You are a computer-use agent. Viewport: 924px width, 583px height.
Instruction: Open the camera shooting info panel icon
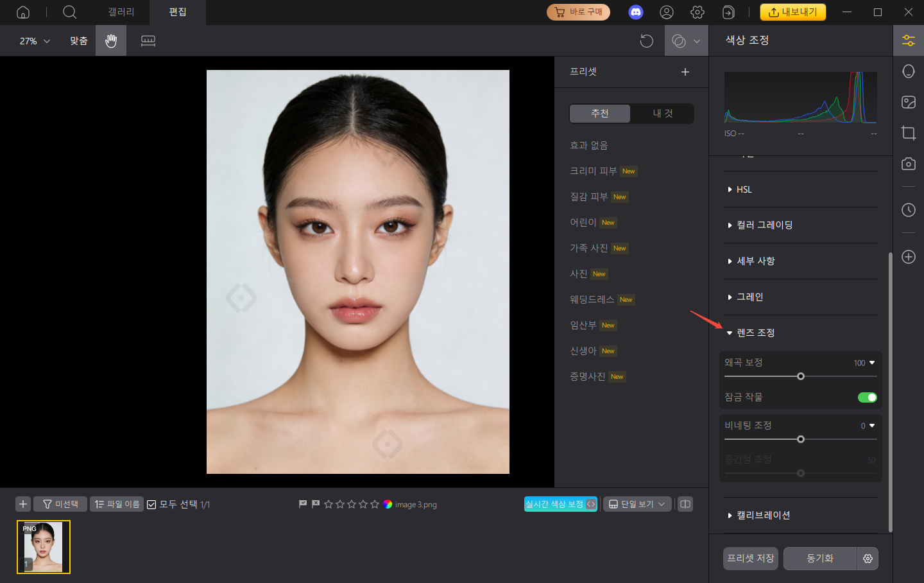tap(908, 164)
